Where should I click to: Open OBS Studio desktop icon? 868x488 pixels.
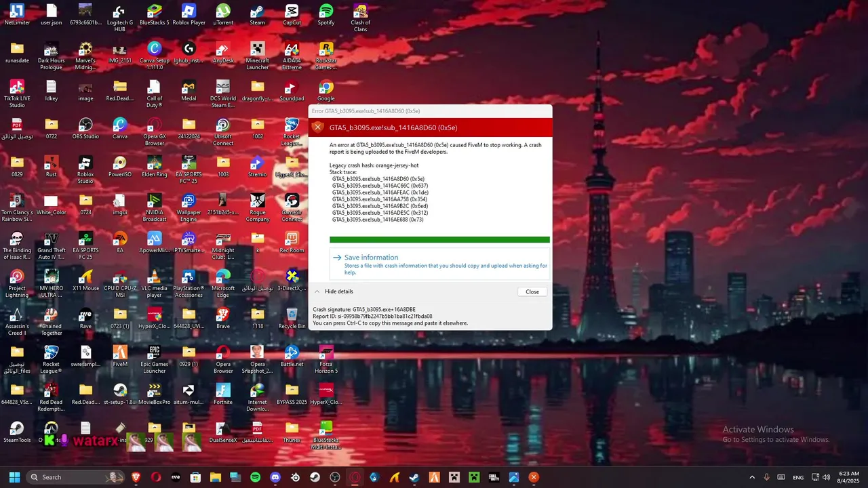pos(85,129)
